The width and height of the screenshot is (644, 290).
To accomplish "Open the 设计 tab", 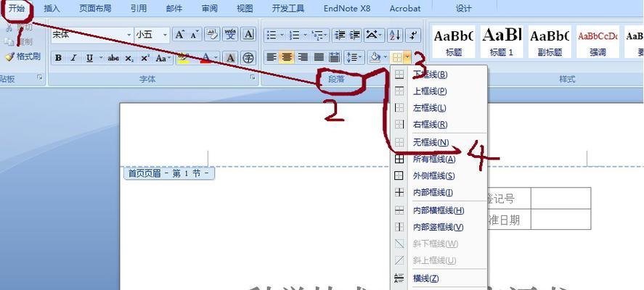I will [464, 8].
